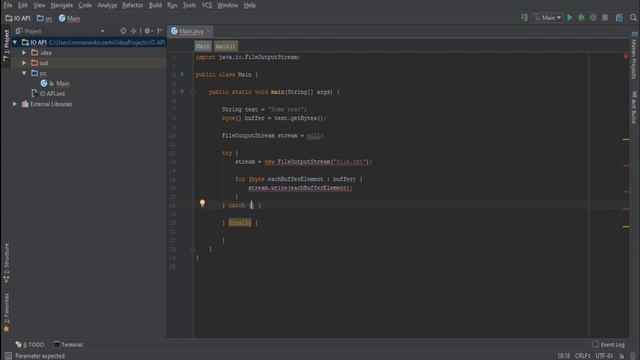Image resolution: width=640 pixels, height=360 pixels.
Task: Open the Event Log icon
Action: [596, 344]
